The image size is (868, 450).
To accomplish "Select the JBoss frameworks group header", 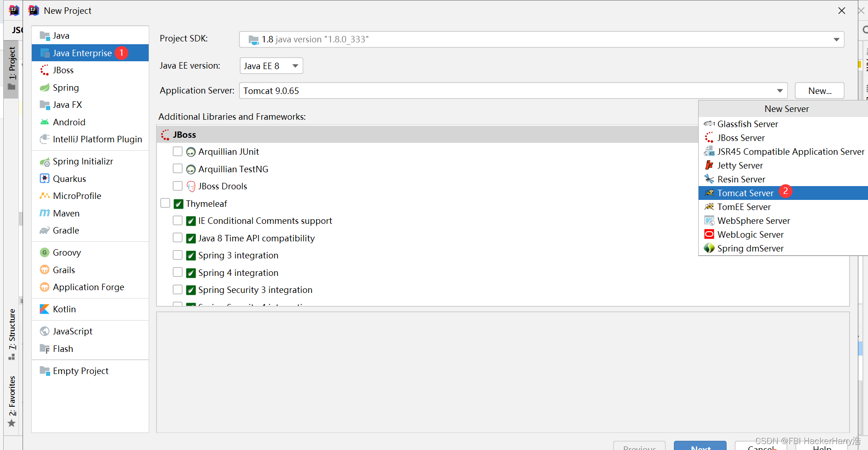I will coord(428,134).
